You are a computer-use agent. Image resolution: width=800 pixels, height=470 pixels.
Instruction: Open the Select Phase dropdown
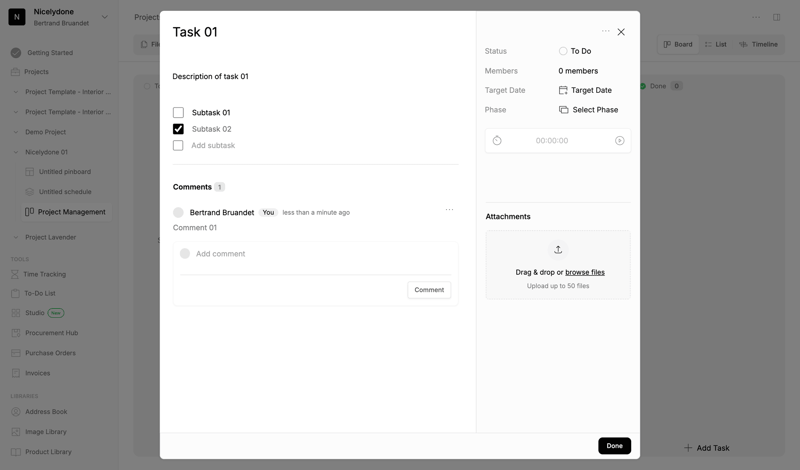coord(589,110)
